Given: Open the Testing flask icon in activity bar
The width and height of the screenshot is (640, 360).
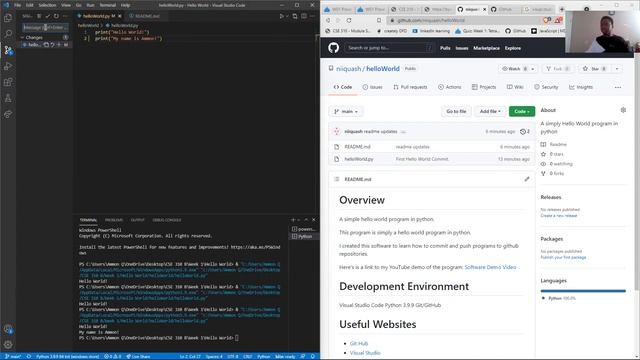Looking at the screenshot, I should pyautogui.click(x=8, y=98).
